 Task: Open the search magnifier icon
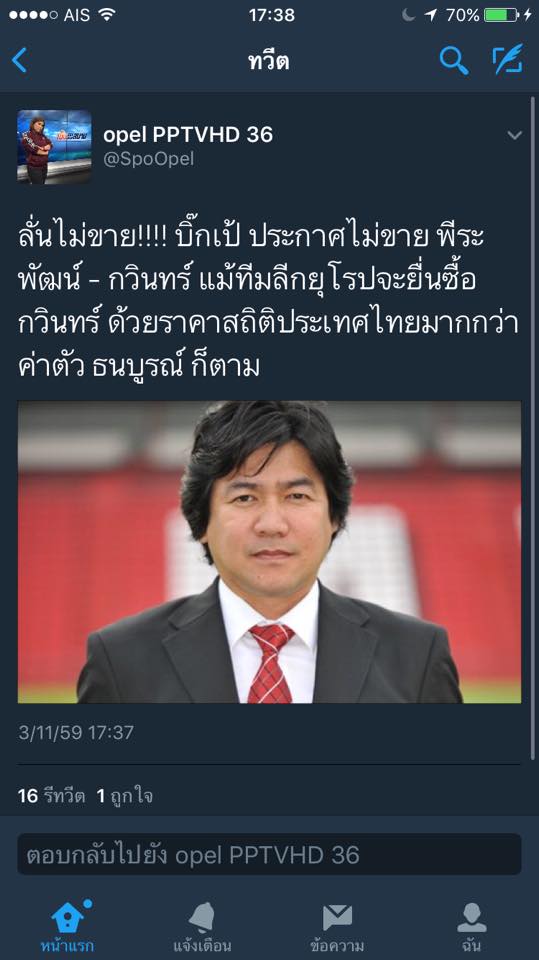[454, 61]
